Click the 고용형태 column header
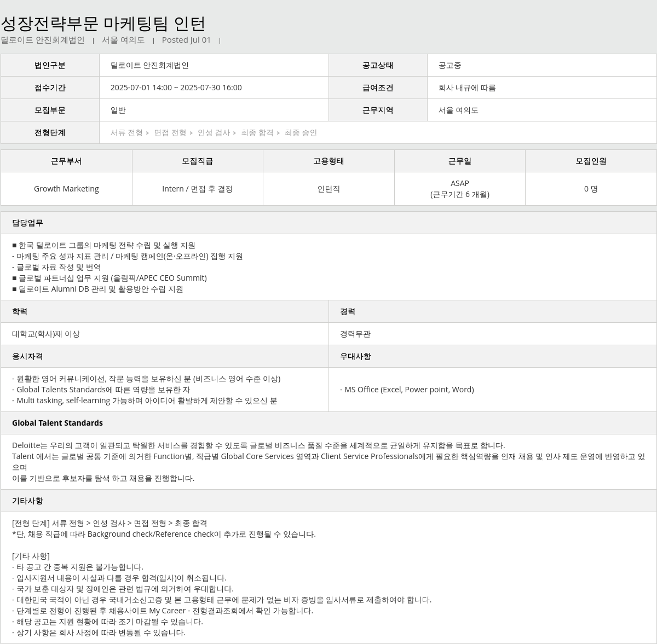 pos(328,161)
